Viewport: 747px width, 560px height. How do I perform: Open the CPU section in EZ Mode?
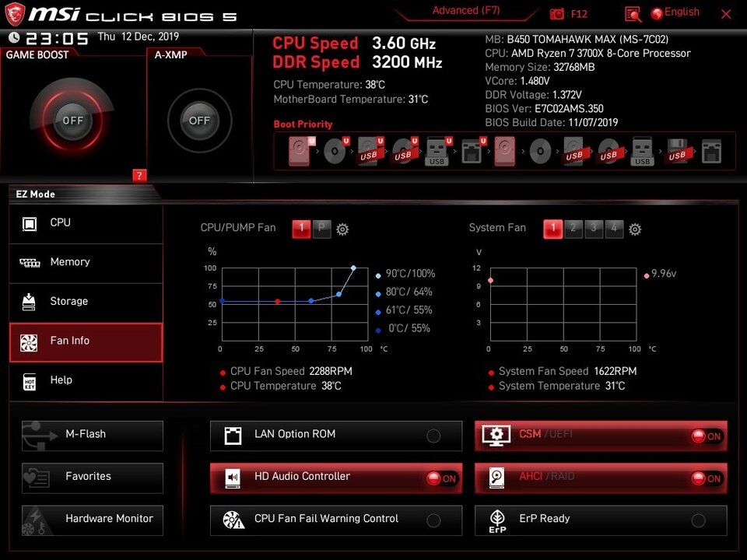[x=86, y=224]
